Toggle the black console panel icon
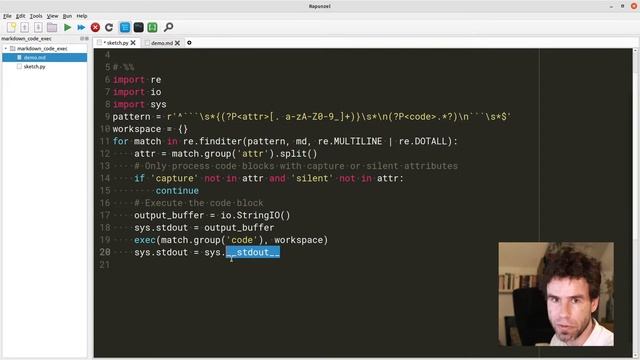Viewport: 640px width, 360px height. [x=139, y=27]
